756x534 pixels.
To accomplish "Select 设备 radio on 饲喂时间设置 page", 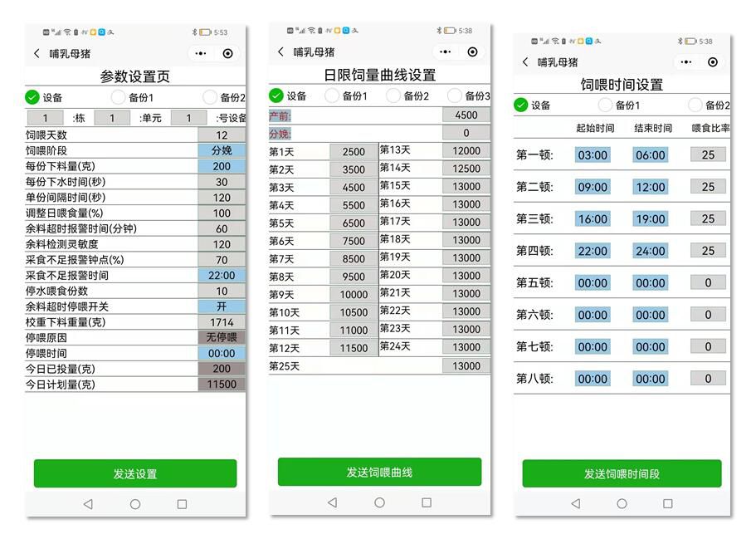I will 521,105.
